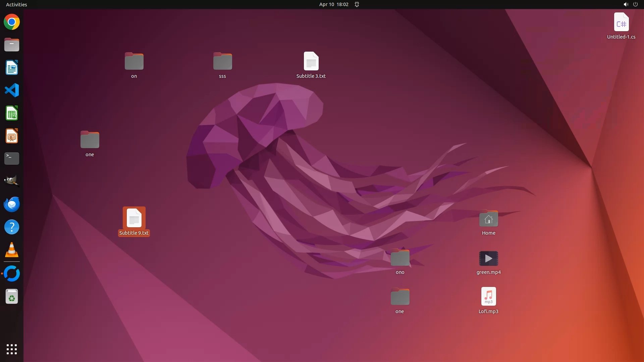The width and height of the screenshot is (644, 362).
Task: Launch the Terminal from dock
Action: [12, 158]
